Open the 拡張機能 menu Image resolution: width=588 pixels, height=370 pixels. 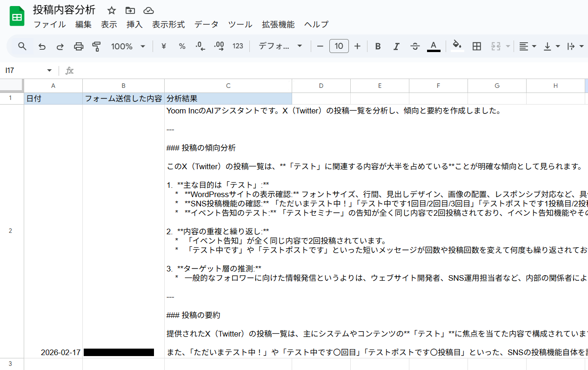278,25
